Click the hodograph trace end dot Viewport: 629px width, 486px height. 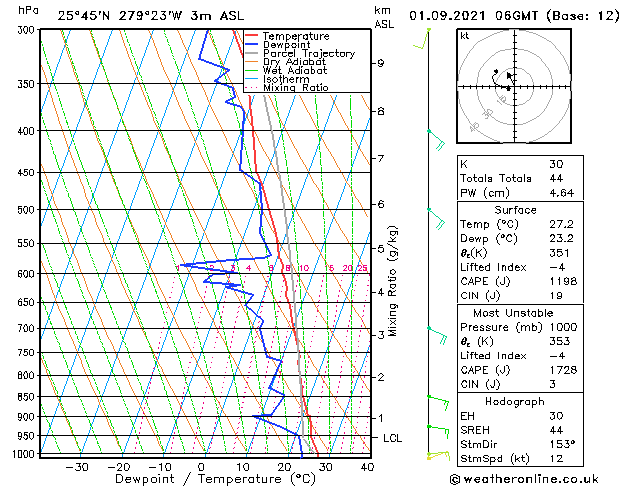496,71
